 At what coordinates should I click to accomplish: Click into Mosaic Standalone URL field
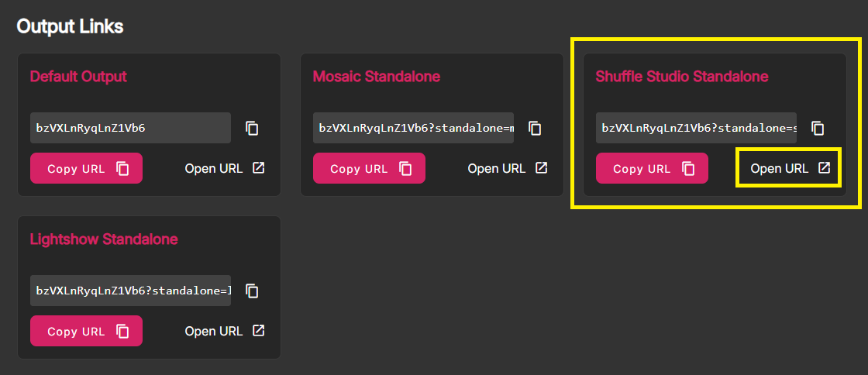coord(414,128)
